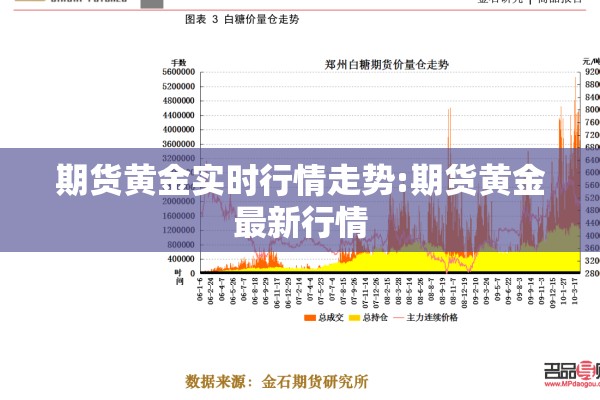
Task: Select the 总持仓 legend label
Action: point(375,318)
